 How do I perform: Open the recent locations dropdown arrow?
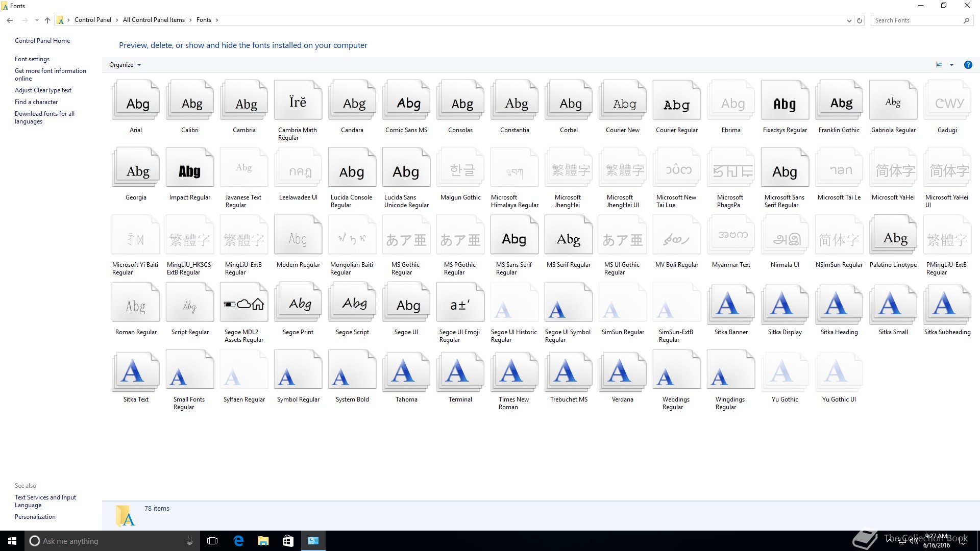(x=37, y=20)
